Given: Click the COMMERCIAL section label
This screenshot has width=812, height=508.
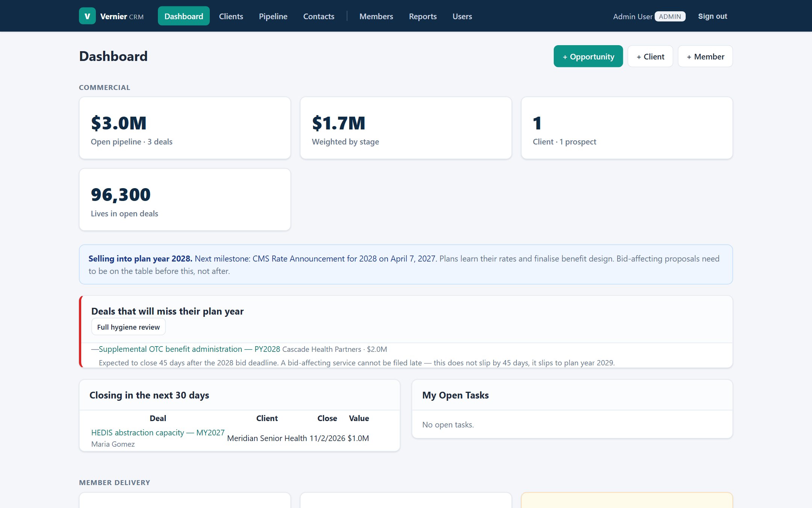Looking at the screenshot, I should pos(105,88).
